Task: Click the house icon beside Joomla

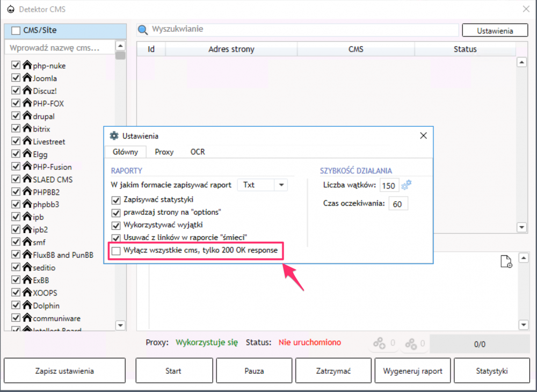Action: click(x=27, y=77)
